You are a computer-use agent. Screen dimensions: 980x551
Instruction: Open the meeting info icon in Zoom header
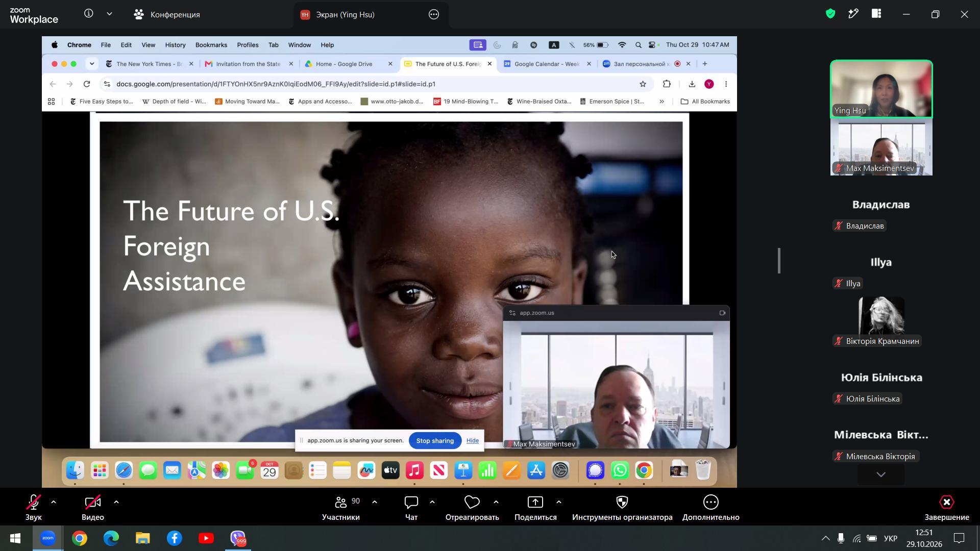pyautogui.click(x=89, y=14)
